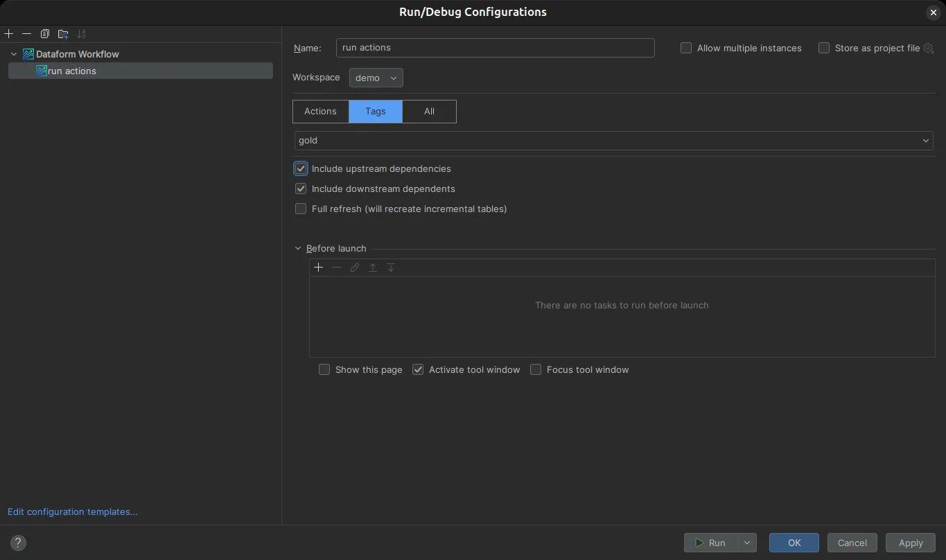The height and width of the screenshot is (560, 946).
Task: Click into the Name input field
Action: click(496, 48)
